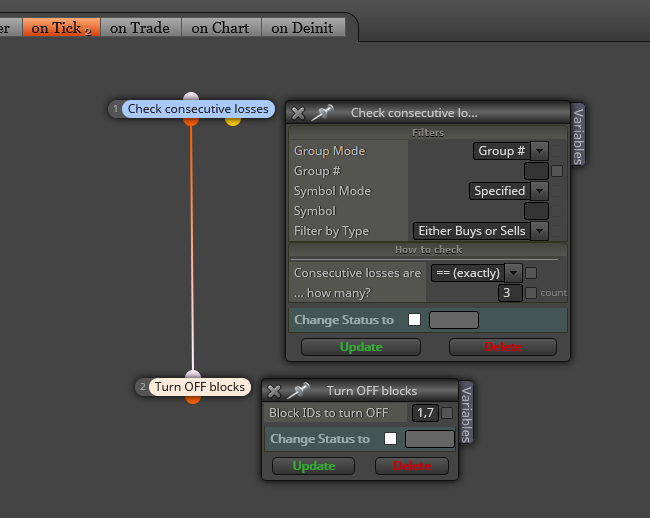
Task: Click the input connector of Turn OFF blocks
Action: (193, 374)
